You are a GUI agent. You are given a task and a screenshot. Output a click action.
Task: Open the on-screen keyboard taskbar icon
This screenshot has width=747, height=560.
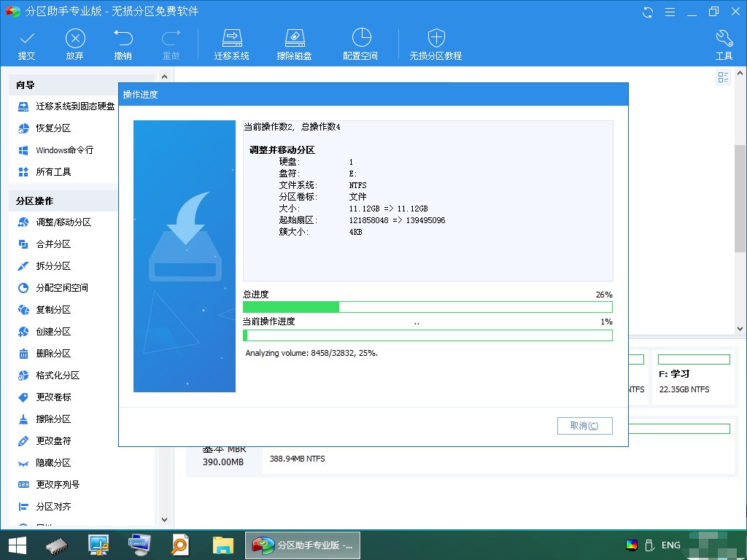139,545
